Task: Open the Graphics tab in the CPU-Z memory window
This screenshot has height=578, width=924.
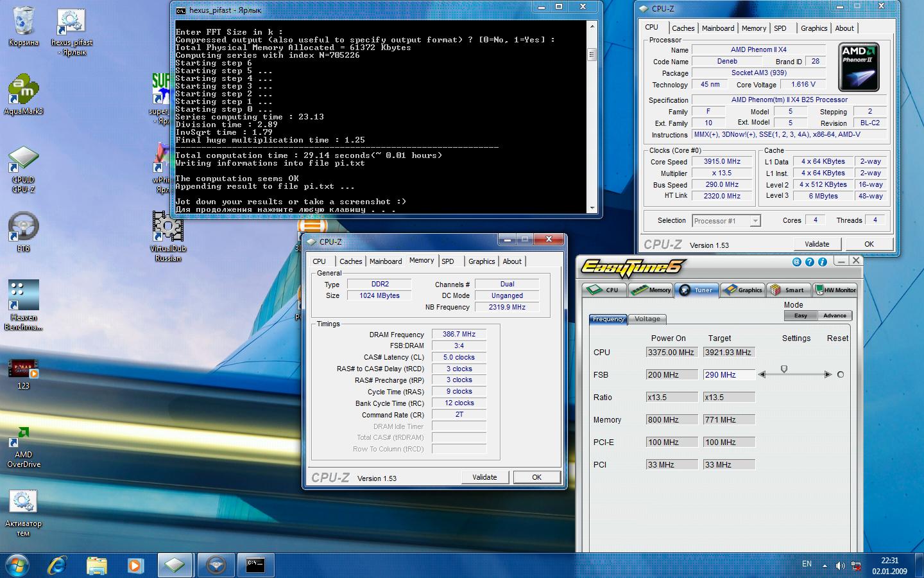Action: click(x=481, y=261)
